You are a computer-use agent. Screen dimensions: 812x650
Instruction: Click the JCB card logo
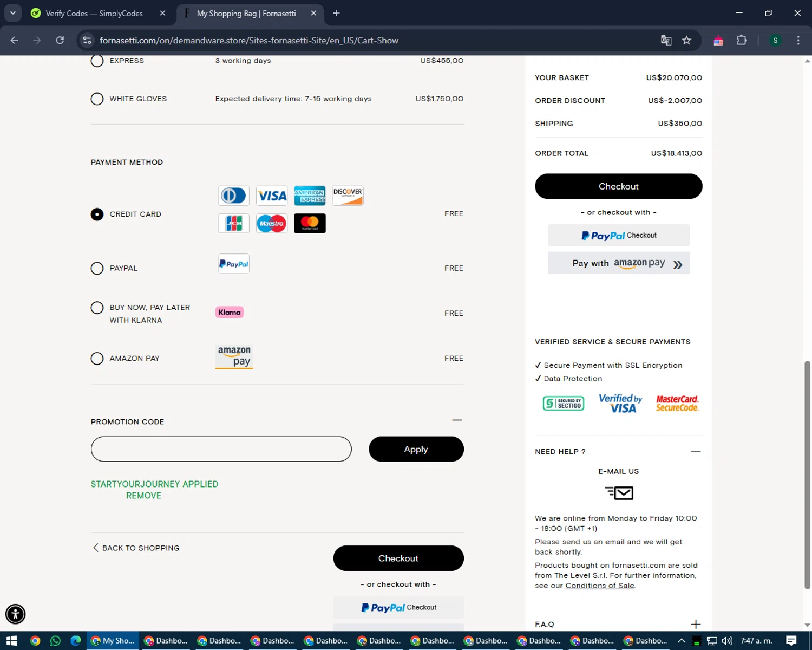pos(233,223)
